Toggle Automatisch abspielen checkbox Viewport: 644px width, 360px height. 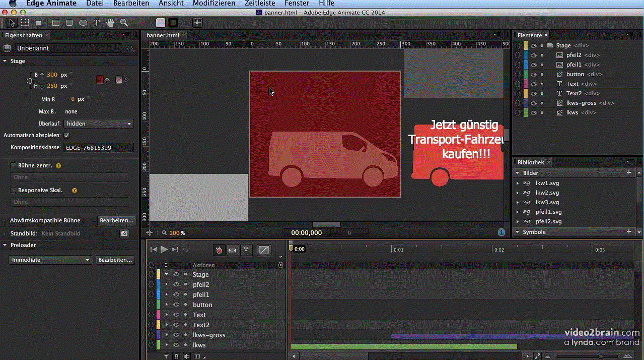point(66,136)
